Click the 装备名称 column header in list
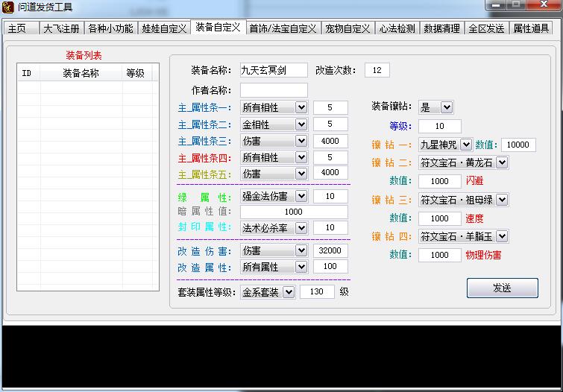 point(81,73)
